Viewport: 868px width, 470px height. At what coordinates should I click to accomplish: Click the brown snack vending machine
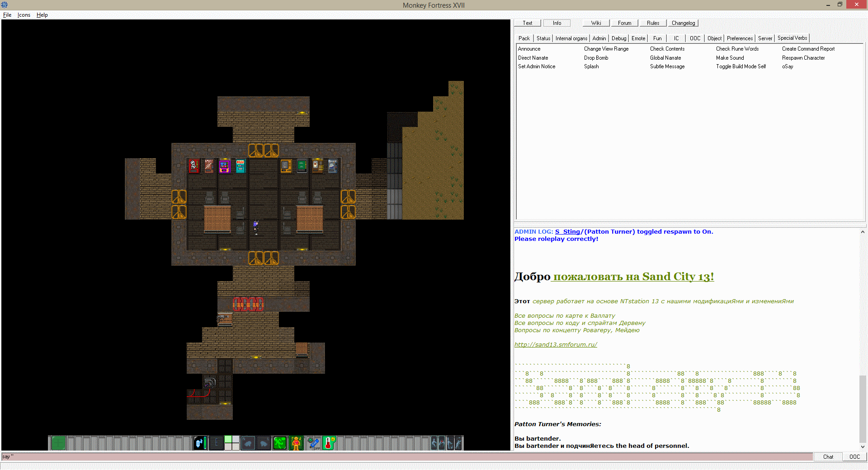pyautogui.click(x=209, y=166)
